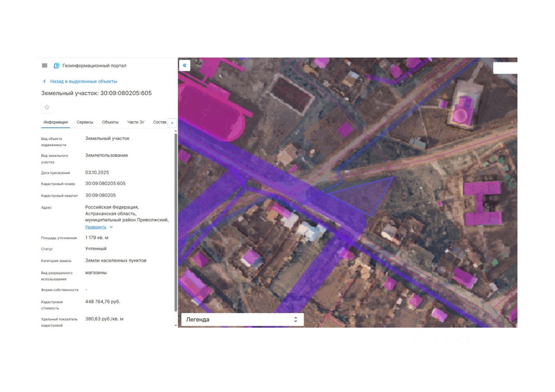Select the cadastral quarter value 30:09:080205
This screenshot has height=392, width=555.
[x=101, y=195]
